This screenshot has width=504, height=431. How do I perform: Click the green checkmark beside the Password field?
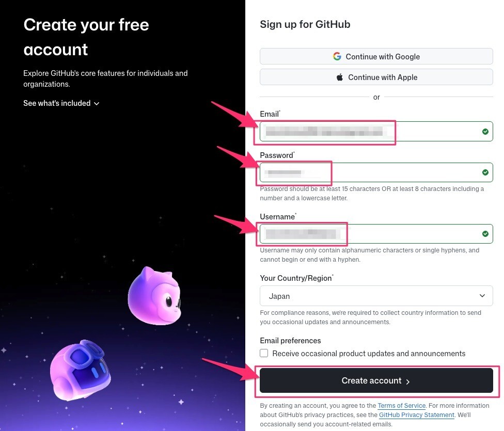tap(485, 172)
